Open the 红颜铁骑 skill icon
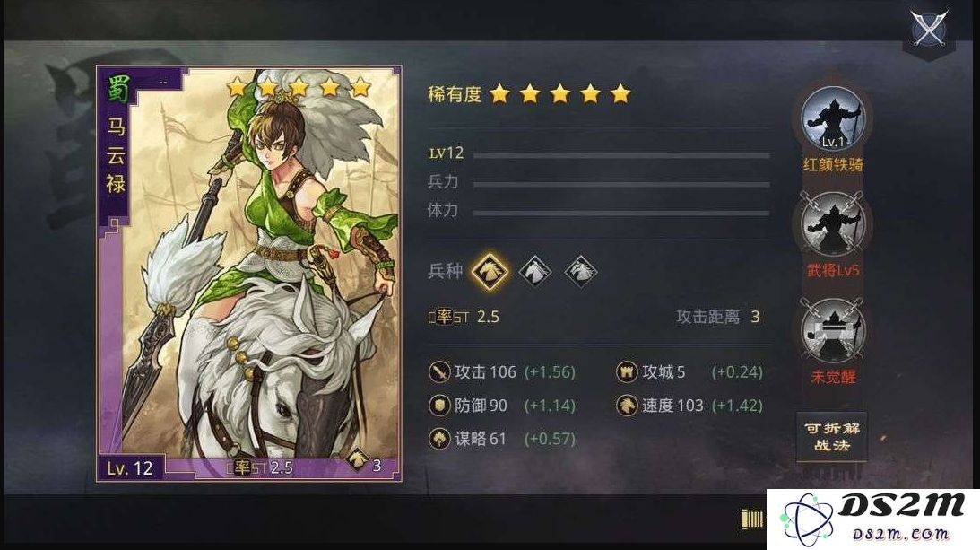The image size is (980, 550). coord(832,119)
